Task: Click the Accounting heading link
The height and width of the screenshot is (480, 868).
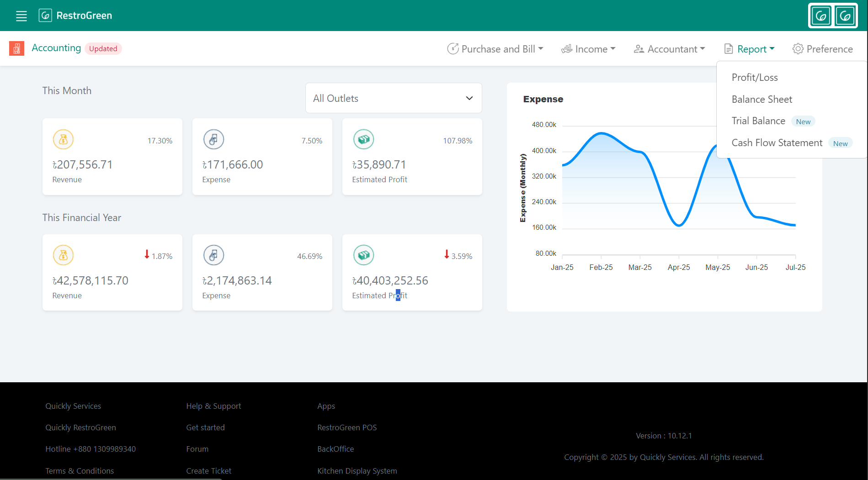Action: [56, 48]
